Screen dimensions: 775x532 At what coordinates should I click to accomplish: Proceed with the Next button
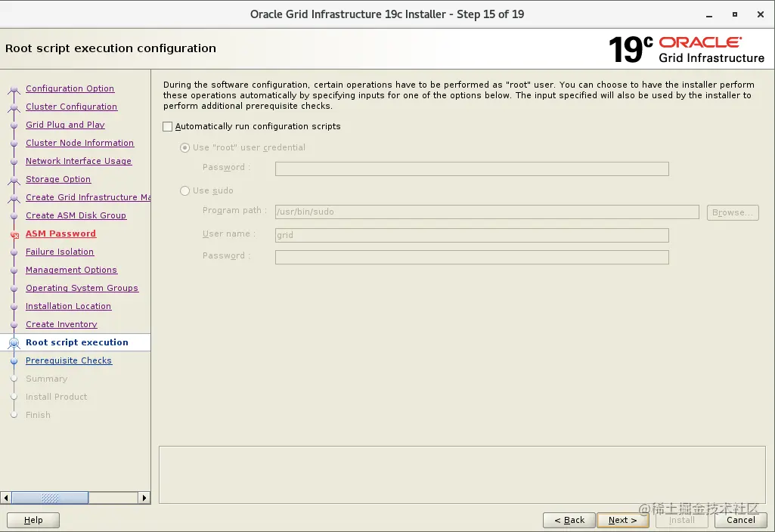(x=623, y=520)
